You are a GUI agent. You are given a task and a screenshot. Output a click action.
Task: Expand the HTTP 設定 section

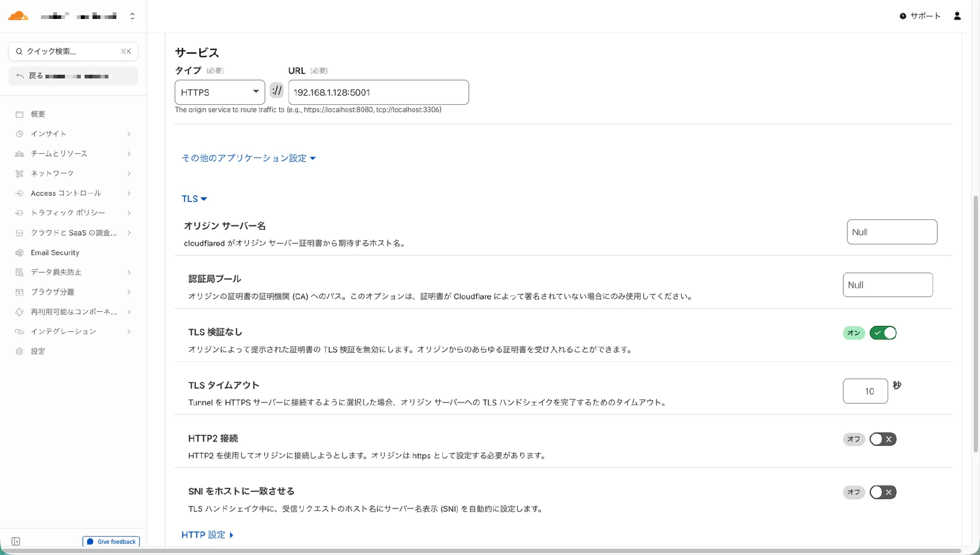click(208, 534)
